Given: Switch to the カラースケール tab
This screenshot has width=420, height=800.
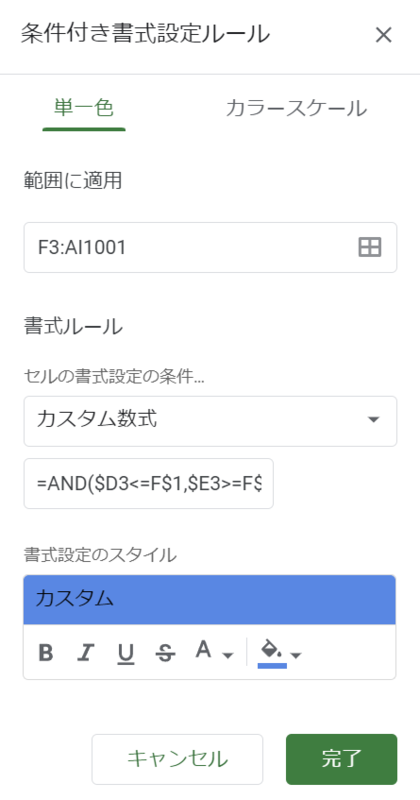Looking at the screenshot, I should [296, 109].
